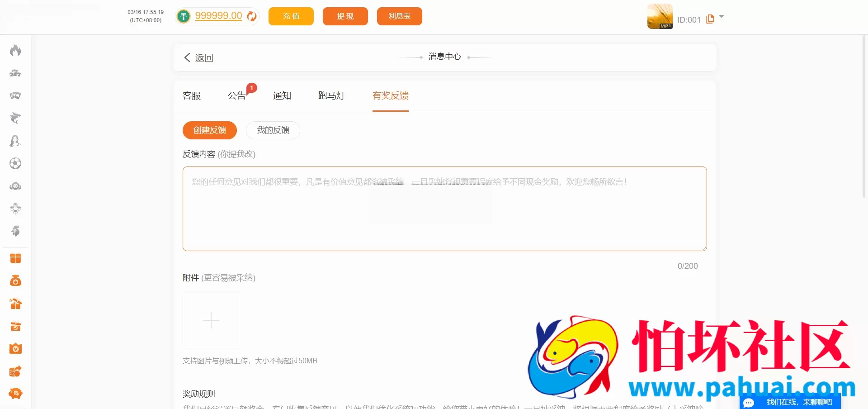The height and width of the screenshot is (409, 868).
Task: Copy the user ID with copy icon
Action: pyautogui.click(x=710, y=19)
